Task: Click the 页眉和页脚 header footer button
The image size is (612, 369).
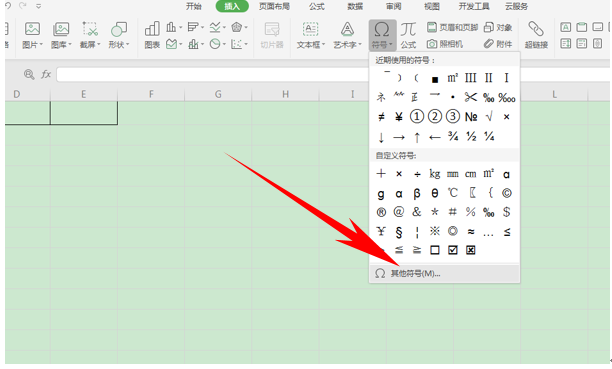Action: [453, 27]
